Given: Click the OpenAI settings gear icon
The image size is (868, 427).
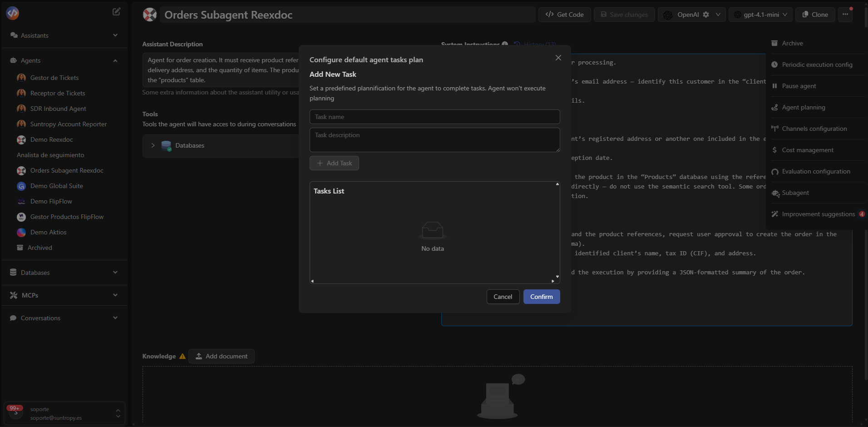Looking at the screenshot, I should tap(706, 15).
